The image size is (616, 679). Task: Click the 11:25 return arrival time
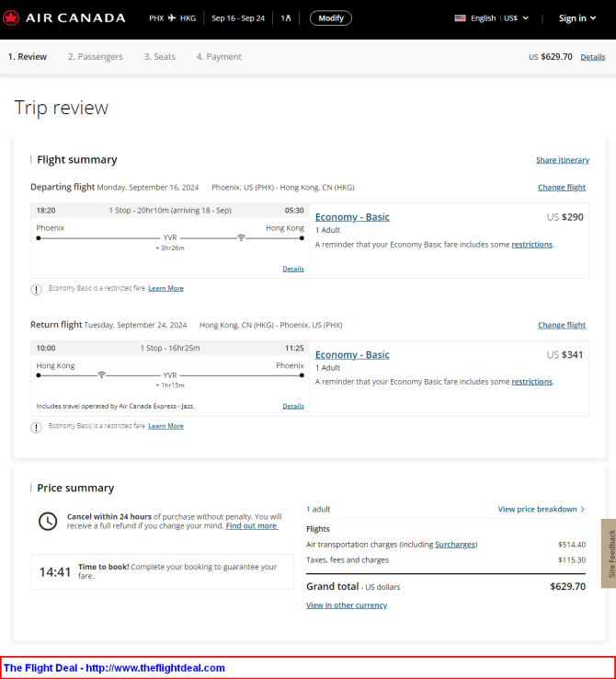pyautogui.click(x=294, y=348)
